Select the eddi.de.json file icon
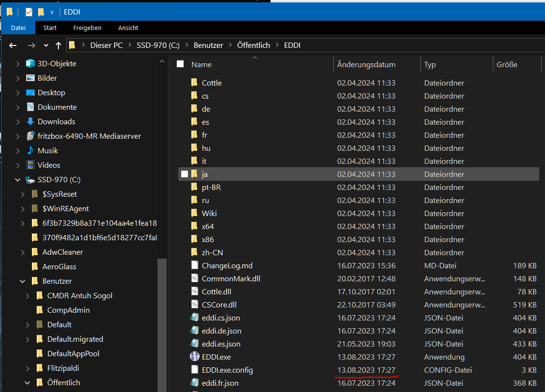This screenshot has height=392, width=545. pos(194,331)
